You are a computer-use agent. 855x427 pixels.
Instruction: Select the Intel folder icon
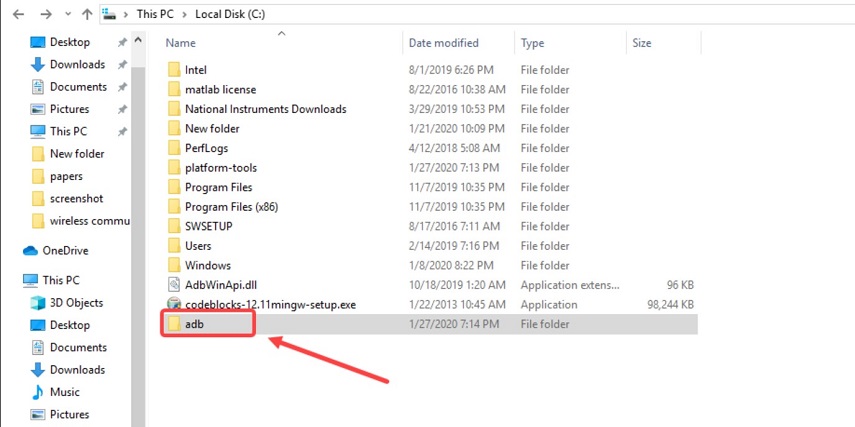click(174, 70)
